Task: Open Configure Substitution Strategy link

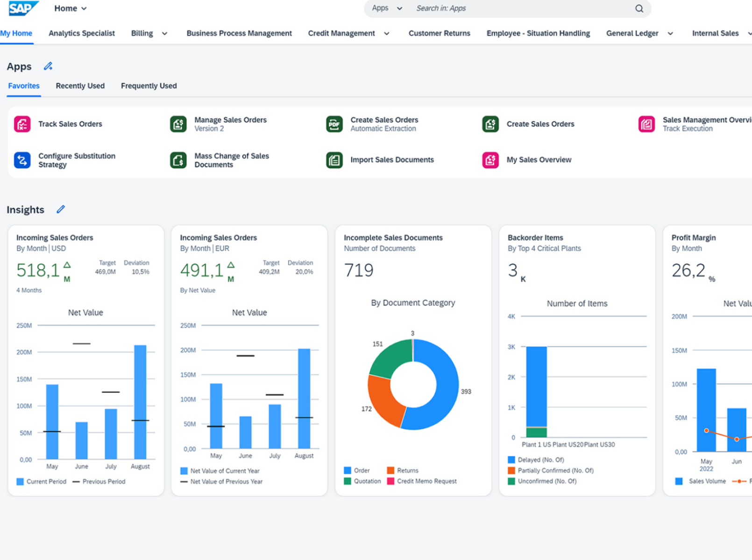Action: coord(77,160)
